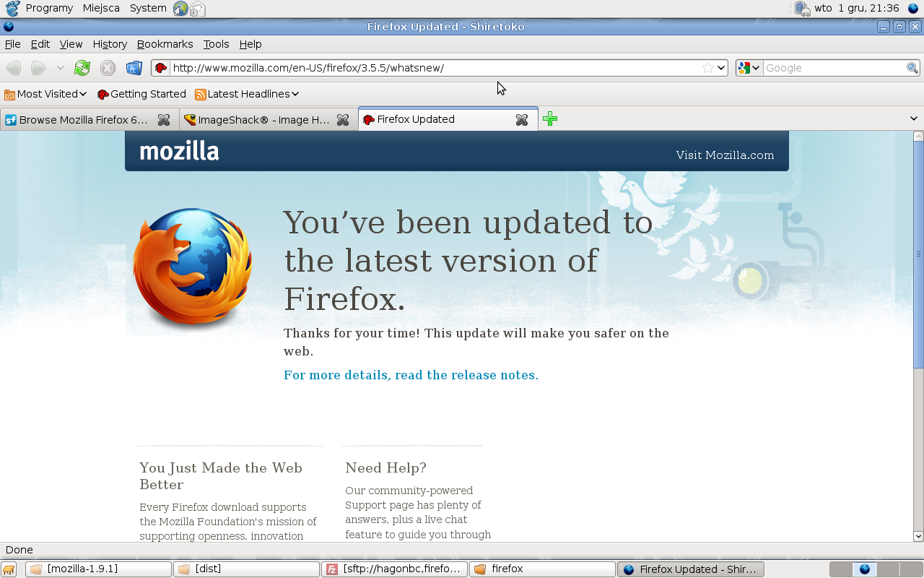Focus the Google search box

(834, 68)
